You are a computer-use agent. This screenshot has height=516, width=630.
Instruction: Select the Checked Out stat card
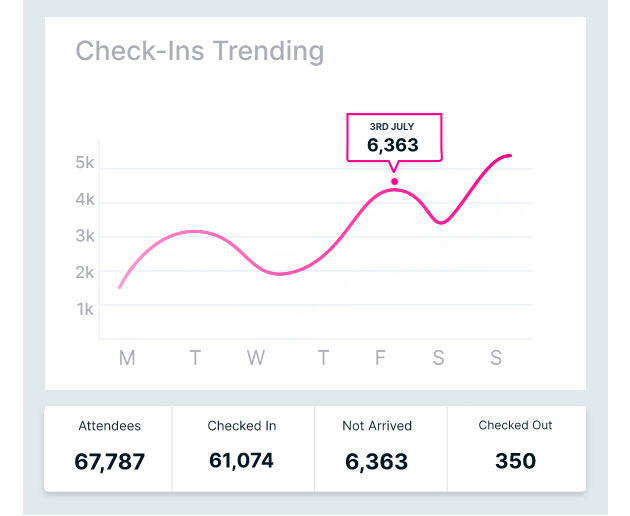[x=515, y=447]
